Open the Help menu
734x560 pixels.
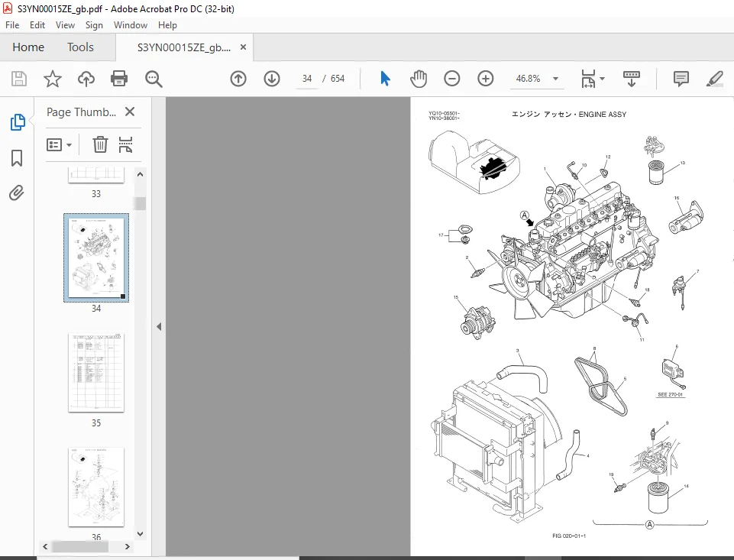coord(167,25)
